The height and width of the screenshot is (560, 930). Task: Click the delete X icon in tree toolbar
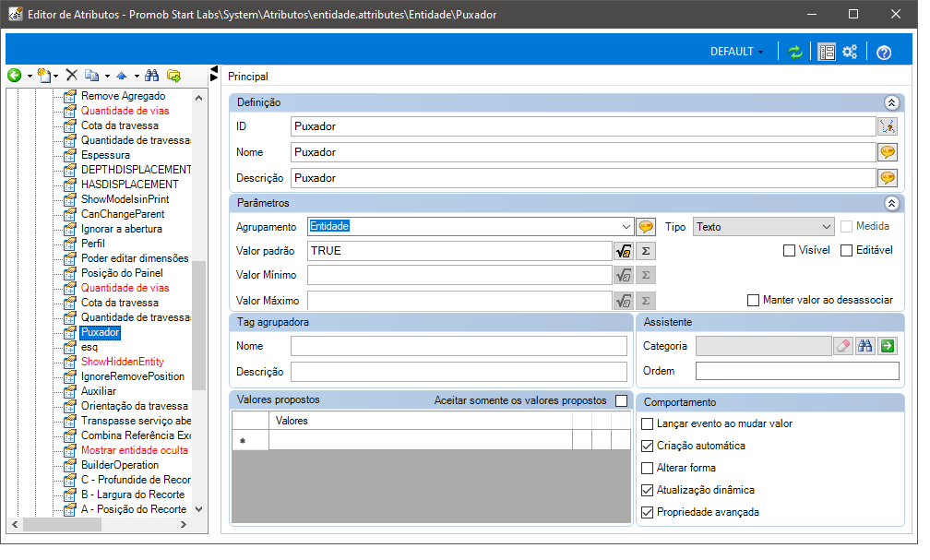(72, 75)
